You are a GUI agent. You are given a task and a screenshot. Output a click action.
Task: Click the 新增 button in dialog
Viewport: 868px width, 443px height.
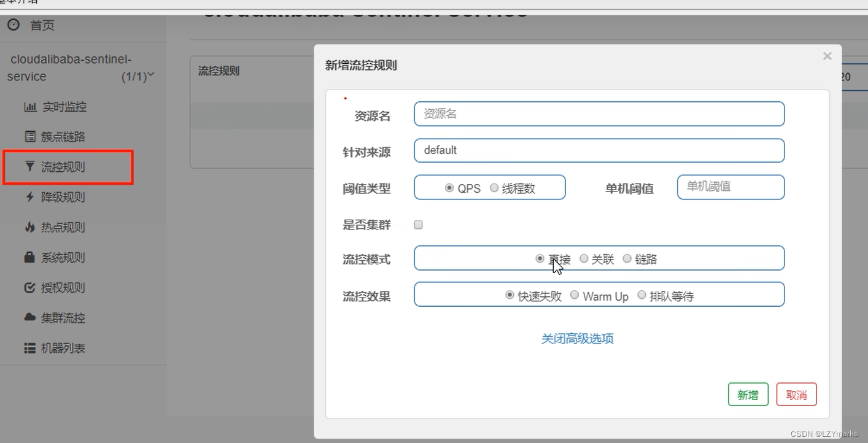(748, 395)
